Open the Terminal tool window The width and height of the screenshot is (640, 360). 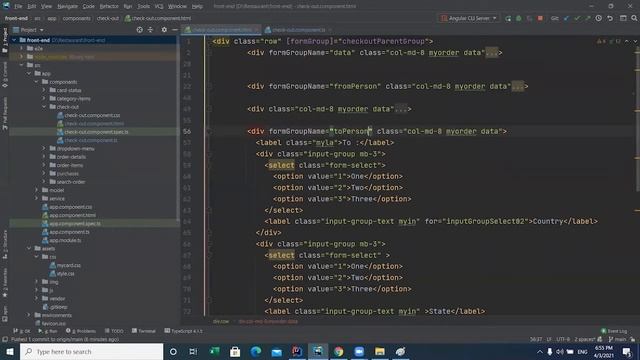click(144, 331)
